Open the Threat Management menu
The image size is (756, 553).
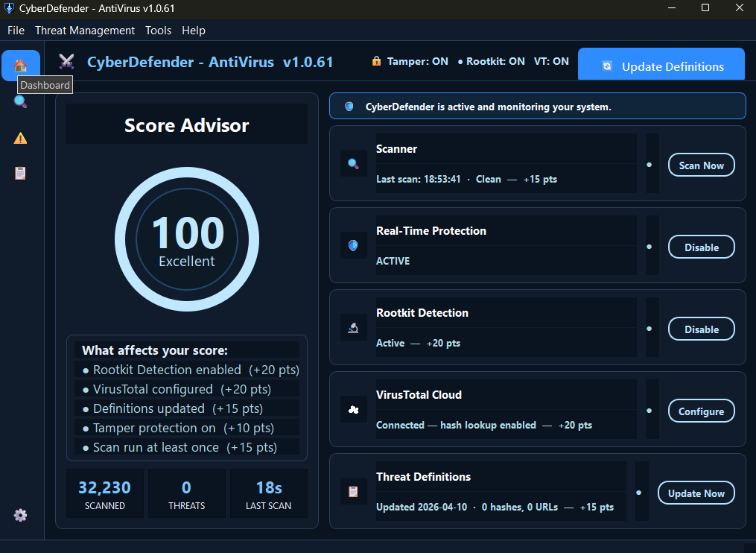pyautogui.click(x=85, y=31)
